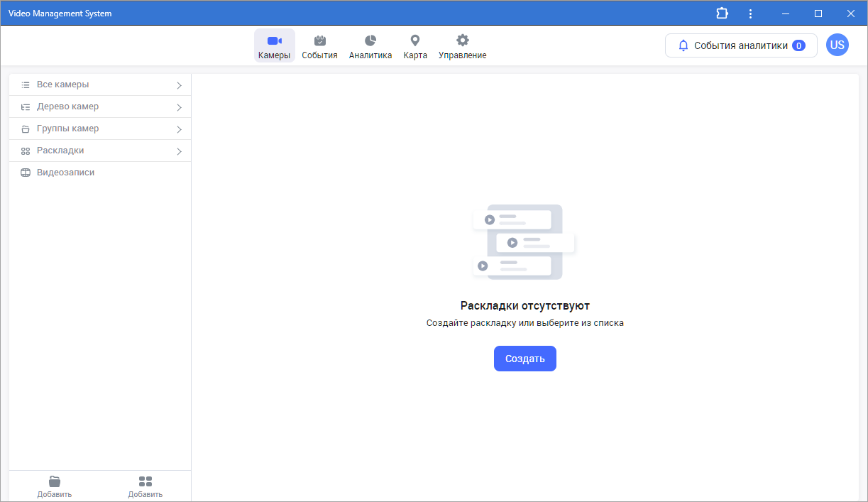This screenshot has width=868, height=502.
Task: Select Все камеры in the sidebar
Action: point(63,84)
